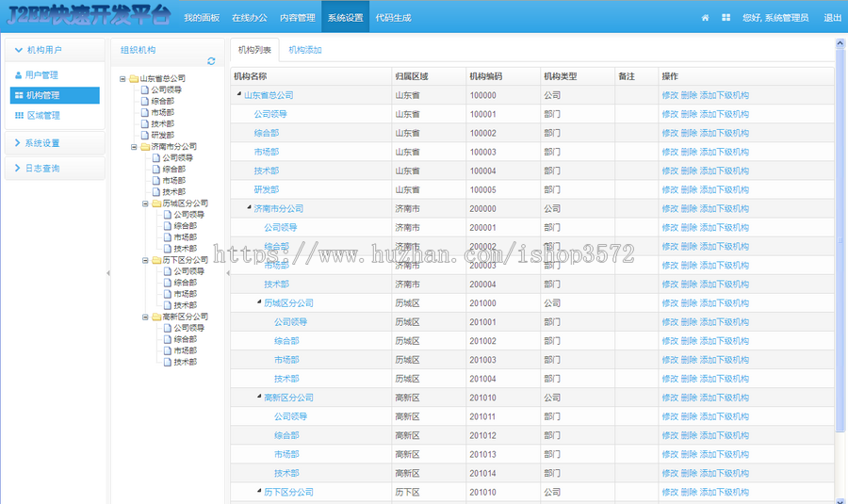This screenshot has width=848, height=504.
Task: Collapse 山东省总公司 node in tree
Action: point(122,79)
